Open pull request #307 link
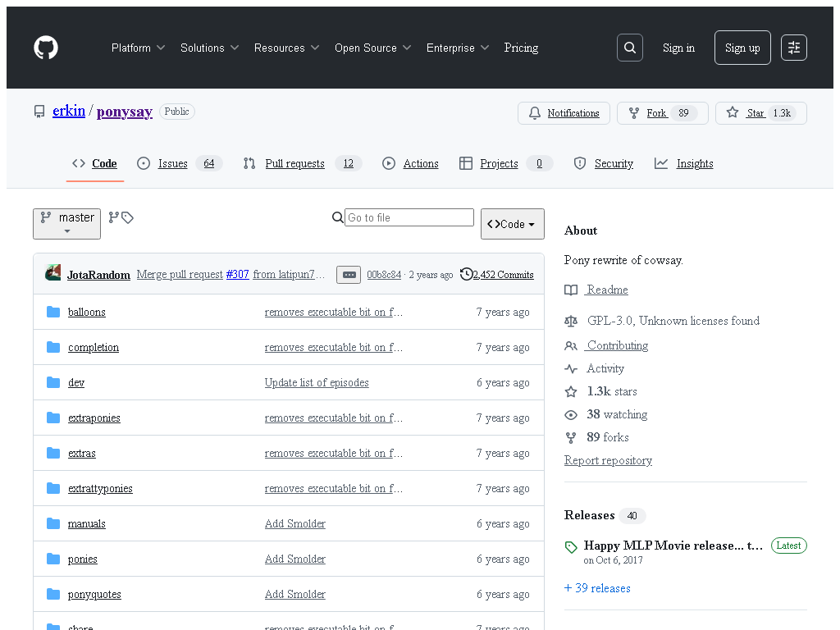The width and height of the screenshot is (840, 630). [237, 274]
